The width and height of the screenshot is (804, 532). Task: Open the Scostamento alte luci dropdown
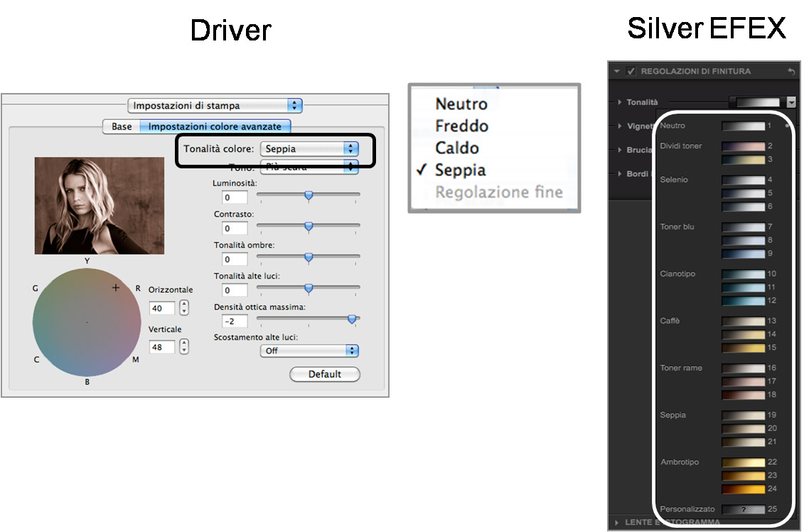[x=309, y=351]
